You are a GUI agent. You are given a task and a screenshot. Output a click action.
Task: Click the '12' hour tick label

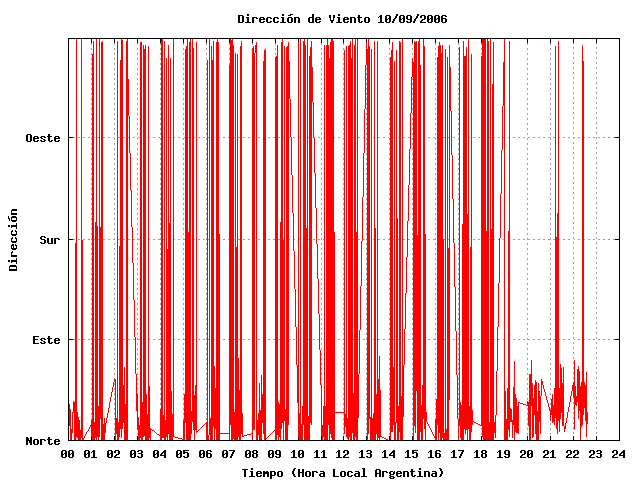point(343,454)
